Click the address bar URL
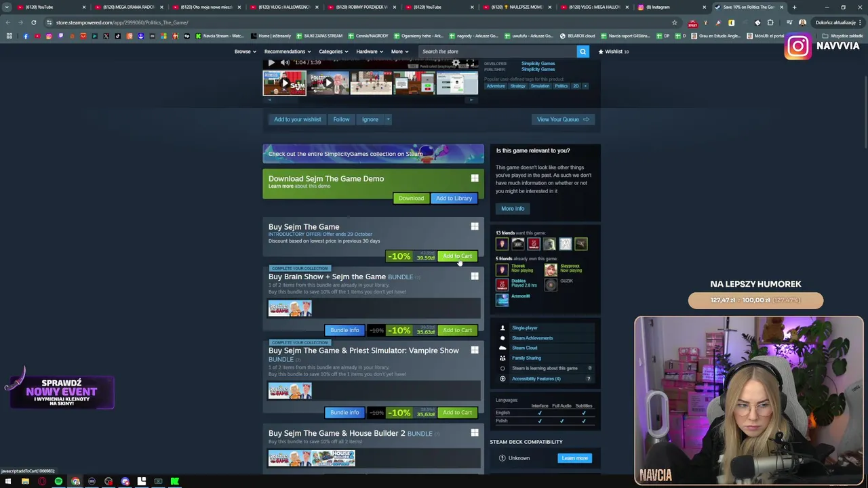 [x=122, y=22]
